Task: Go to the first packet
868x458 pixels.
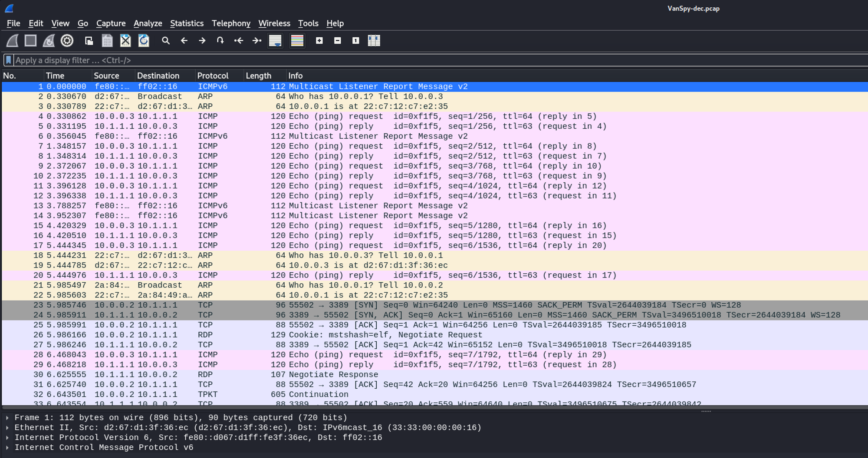Action: 239,41
